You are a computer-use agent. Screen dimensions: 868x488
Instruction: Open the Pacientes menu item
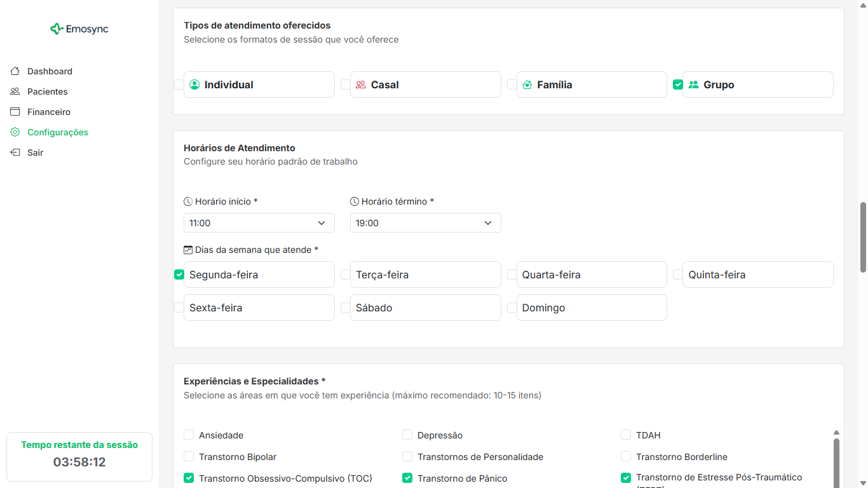point(47,91)
